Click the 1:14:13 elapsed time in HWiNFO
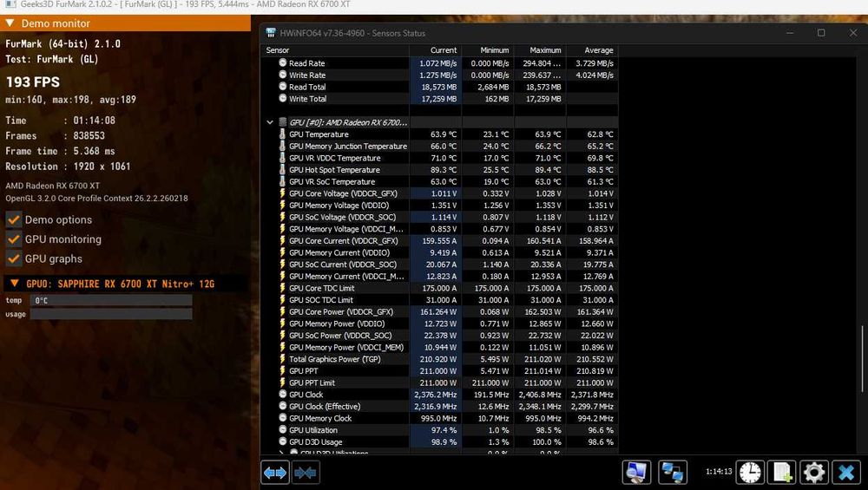The image size is (868, 490). [x=719, y=472]
